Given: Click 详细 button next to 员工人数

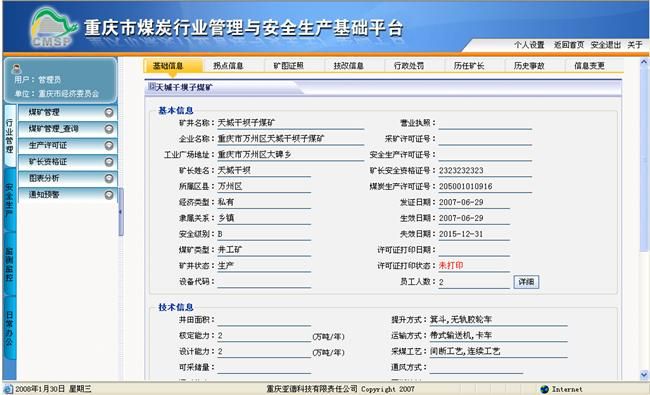Looking at the screenshot, I should click(526, 282).
